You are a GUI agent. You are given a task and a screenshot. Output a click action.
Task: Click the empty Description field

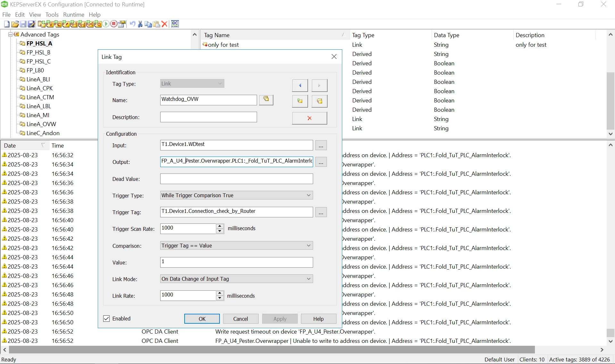click(209, 117)
